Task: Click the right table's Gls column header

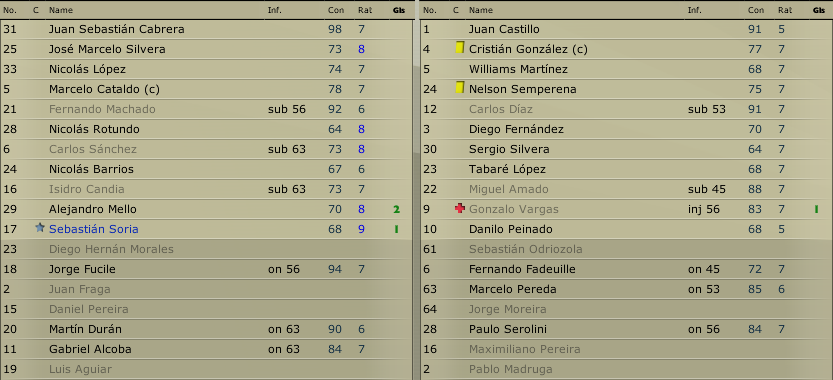Action: 818,10
